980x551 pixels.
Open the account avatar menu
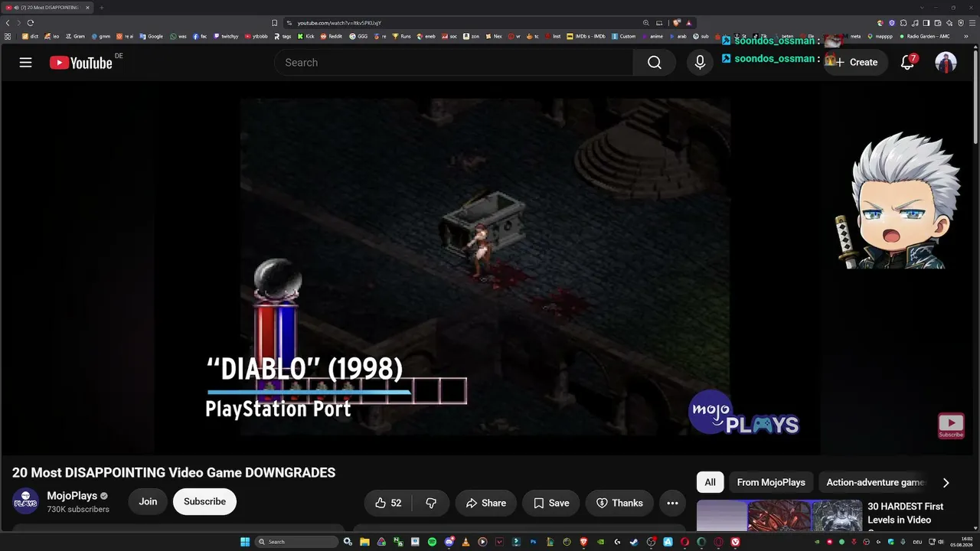pos(946,63)
